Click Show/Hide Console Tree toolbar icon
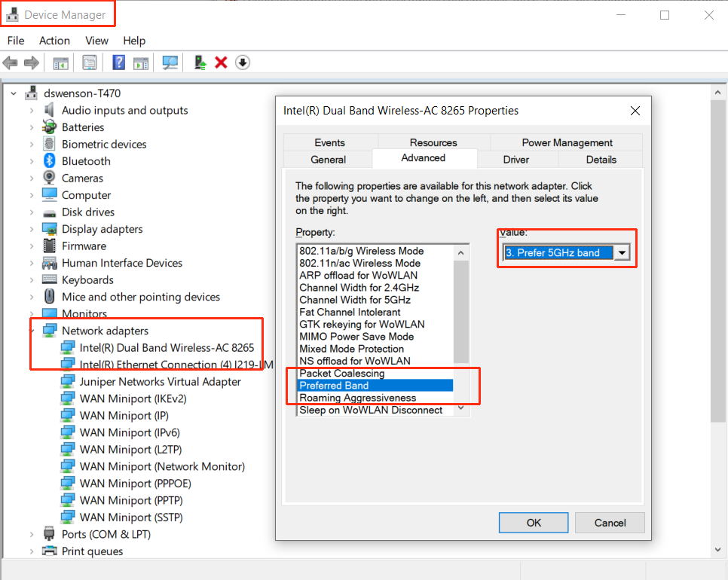 coord(60,63)
